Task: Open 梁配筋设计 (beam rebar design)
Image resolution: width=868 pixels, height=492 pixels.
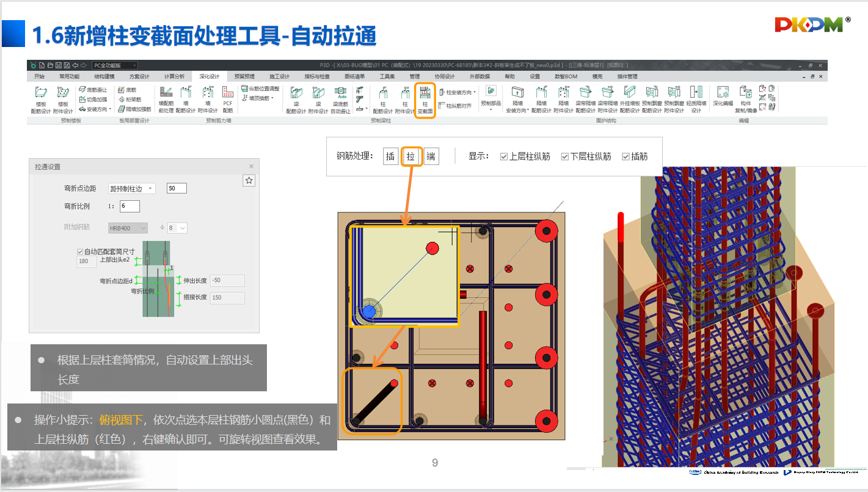Action: [x=296, y=99]
